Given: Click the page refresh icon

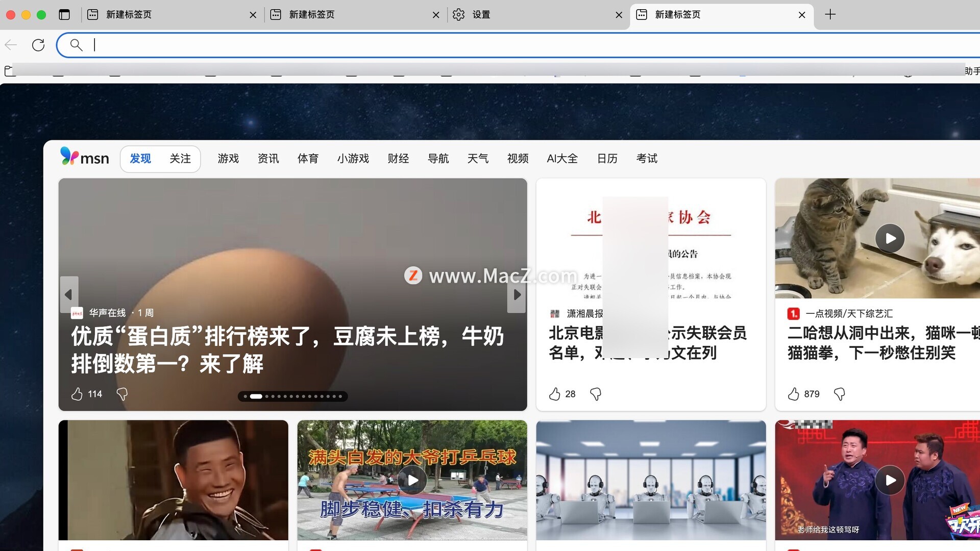Looking at the screenshot, I should point(38,45).
